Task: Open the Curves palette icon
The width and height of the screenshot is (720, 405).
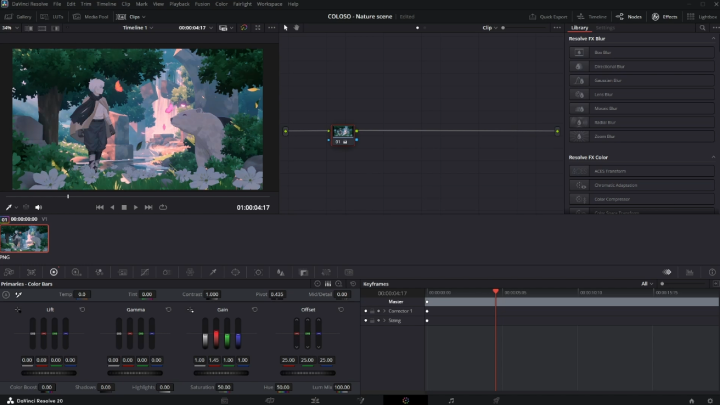Action: coord(145,272)
